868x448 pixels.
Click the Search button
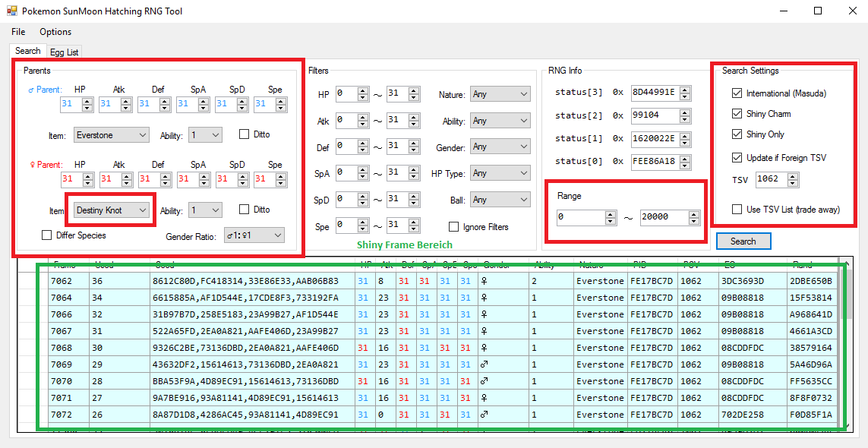click(x=743, y=241)
